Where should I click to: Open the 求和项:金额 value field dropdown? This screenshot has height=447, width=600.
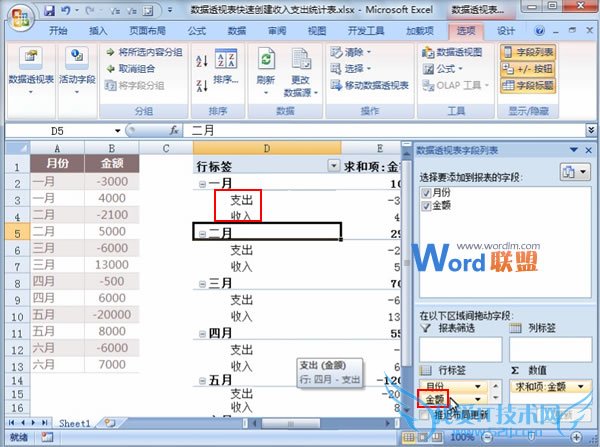click(580, 387)
